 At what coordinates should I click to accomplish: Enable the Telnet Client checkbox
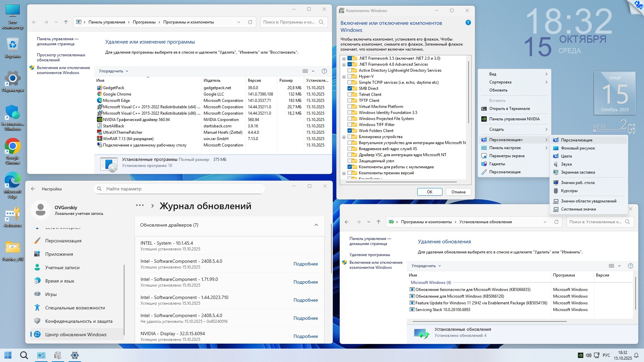pyautogui.click(x=350, y=95)
